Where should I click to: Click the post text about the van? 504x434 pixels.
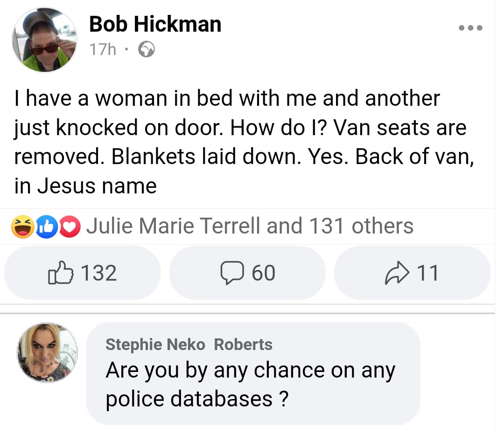[240, 142]
